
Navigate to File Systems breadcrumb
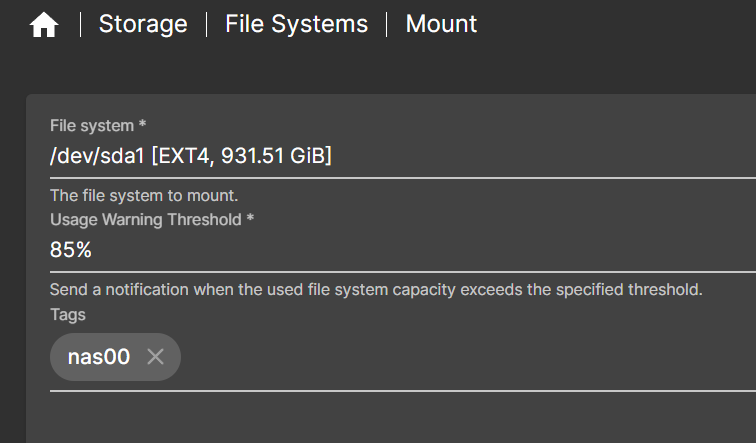click(297, 24)
